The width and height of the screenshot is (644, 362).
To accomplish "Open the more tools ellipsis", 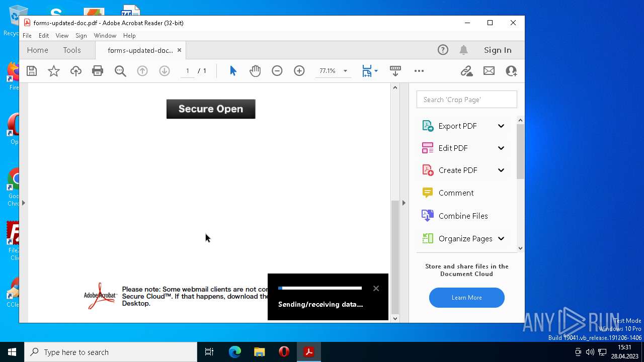I will (419, 71).
